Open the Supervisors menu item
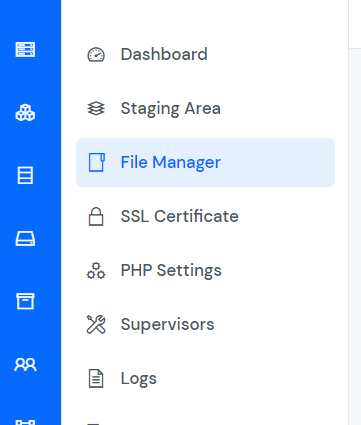The image size is (361, 425). [206, 324]
